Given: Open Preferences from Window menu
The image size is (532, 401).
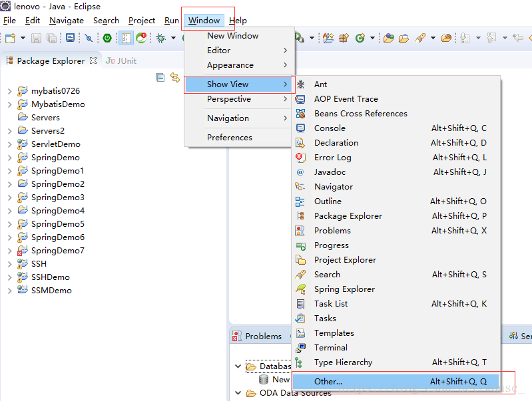Looking at the screenshot, I should (x=239, y=138).
